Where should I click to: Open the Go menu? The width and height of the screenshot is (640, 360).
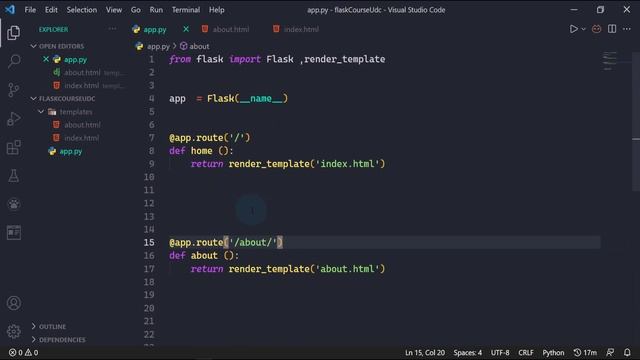pyautogui.click(x=136, y=9)
